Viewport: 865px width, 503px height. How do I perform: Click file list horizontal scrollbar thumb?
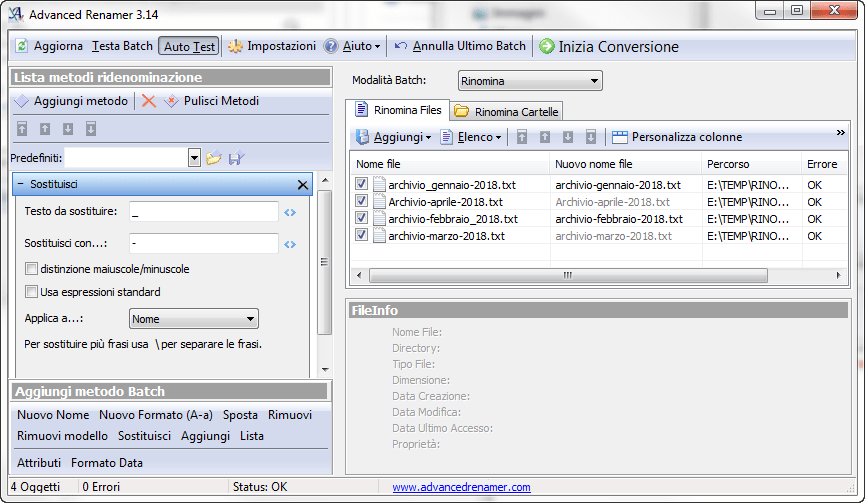coord(568,275)
